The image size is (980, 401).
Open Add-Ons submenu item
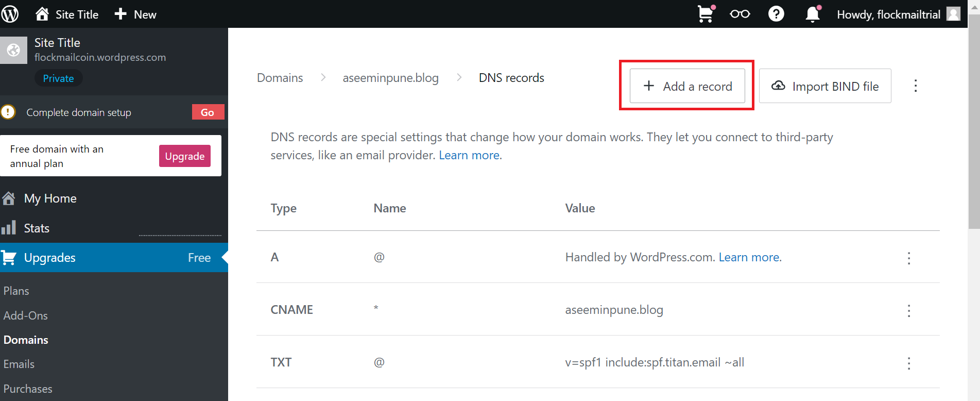(26, 315)
